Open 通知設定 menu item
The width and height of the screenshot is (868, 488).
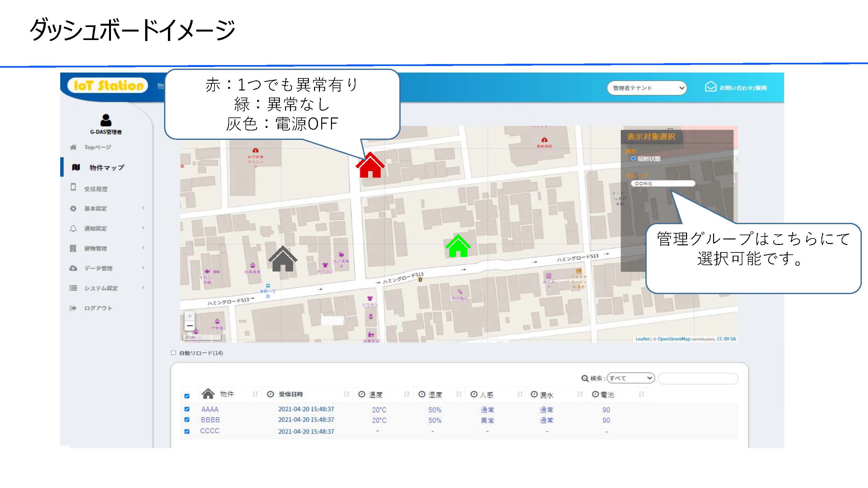(x=96, y=228)
